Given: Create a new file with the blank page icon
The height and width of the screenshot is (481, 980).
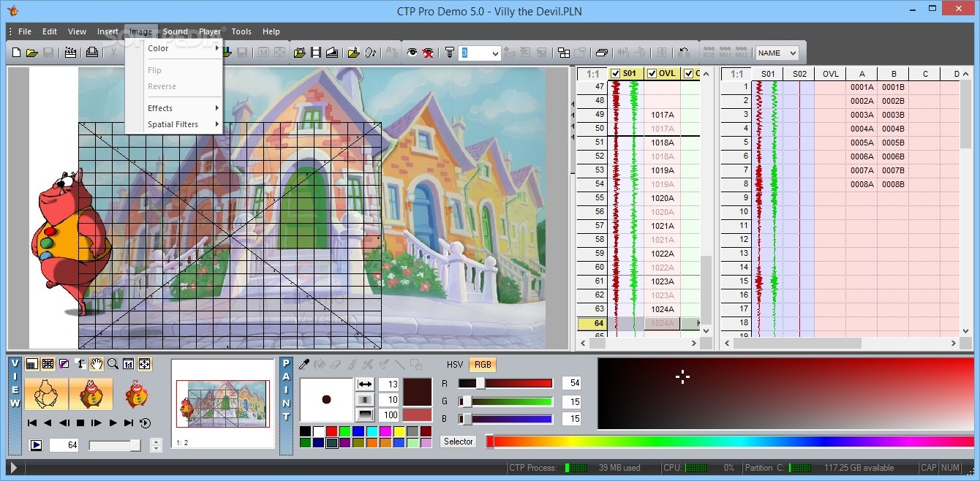Looking at the screenshot, I should tap(17, 53).
